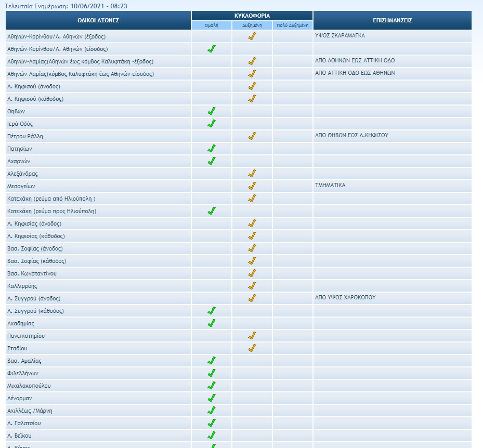Click the orange checkmark in the Καλλιρρόης row

click(x=252, y=286)
